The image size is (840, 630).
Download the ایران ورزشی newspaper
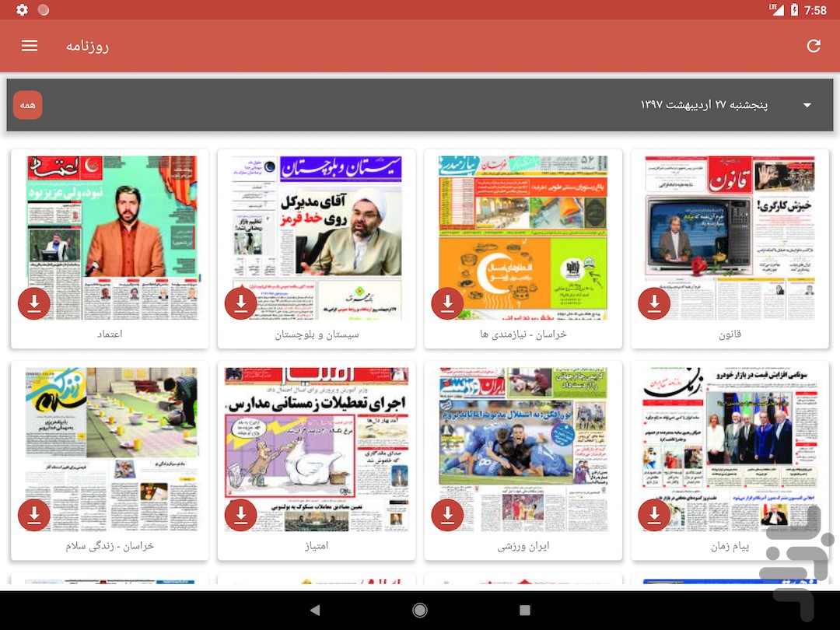(448, 515)
